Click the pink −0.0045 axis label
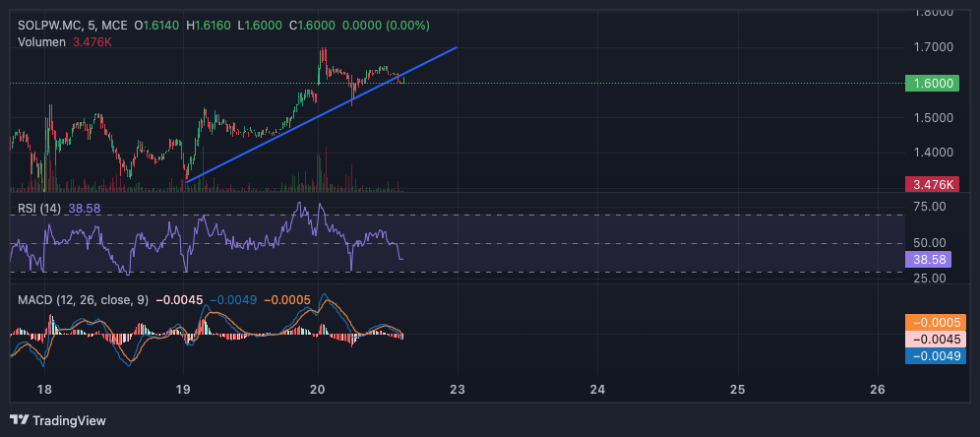This screenshot has height=437, width=980. 936,340
